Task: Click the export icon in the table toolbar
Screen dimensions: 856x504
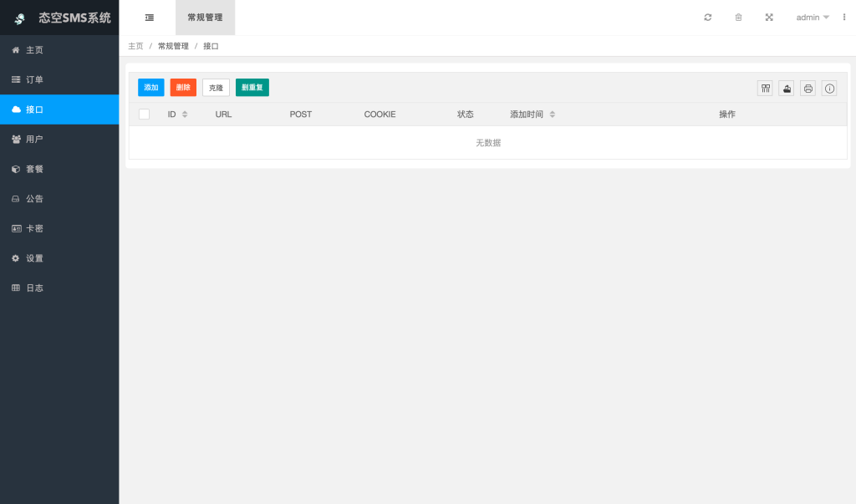Action: click(787, 89)
